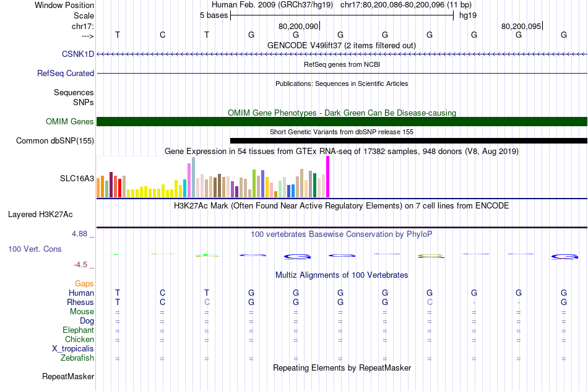Select the Elephant alignment row label
This screenshot has width=588, height=391.
click(79, 330)
